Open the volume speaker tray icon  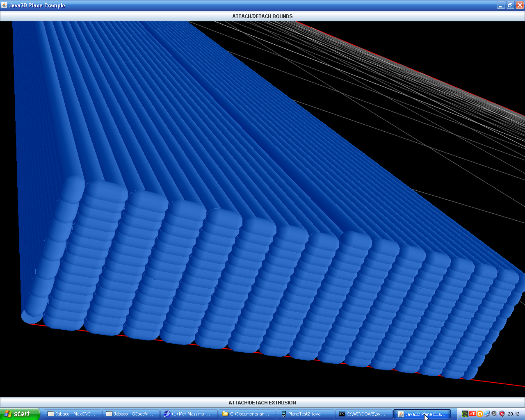[x=494, y=414]
